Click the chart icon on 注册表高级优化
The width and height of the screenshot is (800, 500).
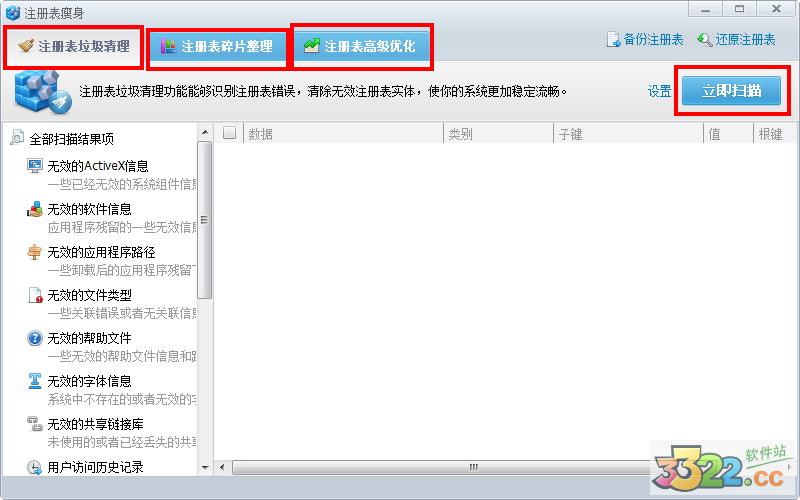tap(311, 46)
